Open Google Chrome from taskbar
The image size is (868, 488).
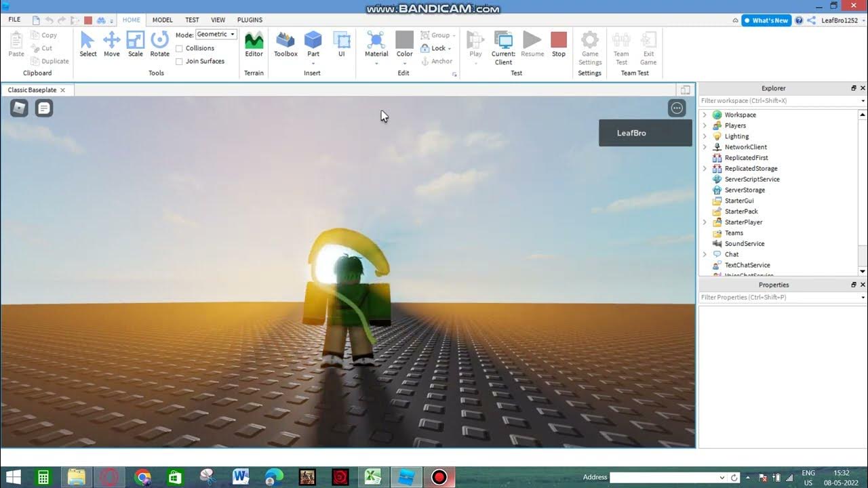(x=142, y=477)
